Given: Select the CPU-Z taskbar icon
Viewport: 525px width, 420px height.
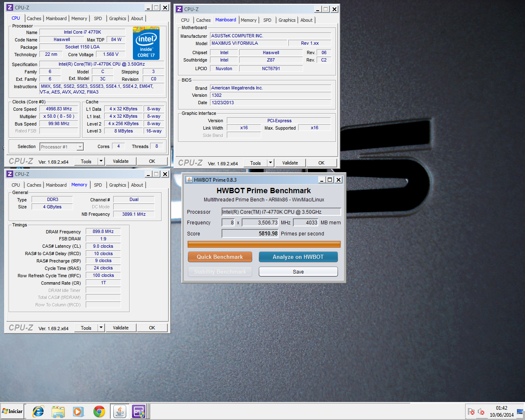Looking at the screenshot, I should (139, 411).
